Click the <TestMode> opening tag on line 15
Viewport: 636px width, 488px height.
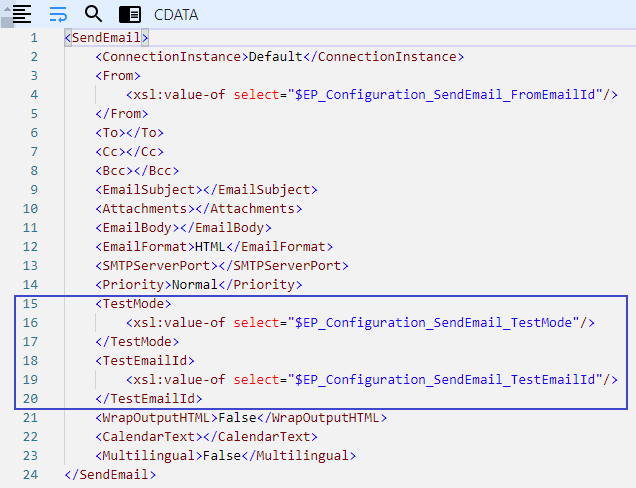[133, 304]
